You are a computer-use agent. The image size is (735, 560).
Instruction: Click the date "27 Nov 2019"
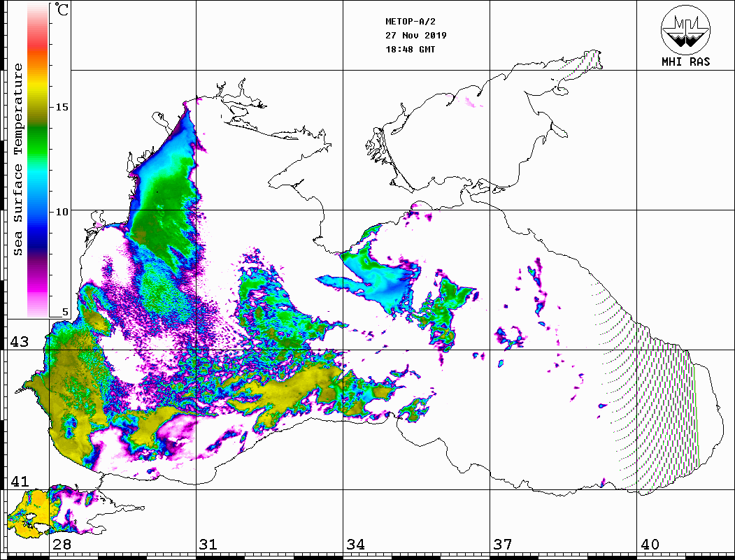click(x=416, y=36)
